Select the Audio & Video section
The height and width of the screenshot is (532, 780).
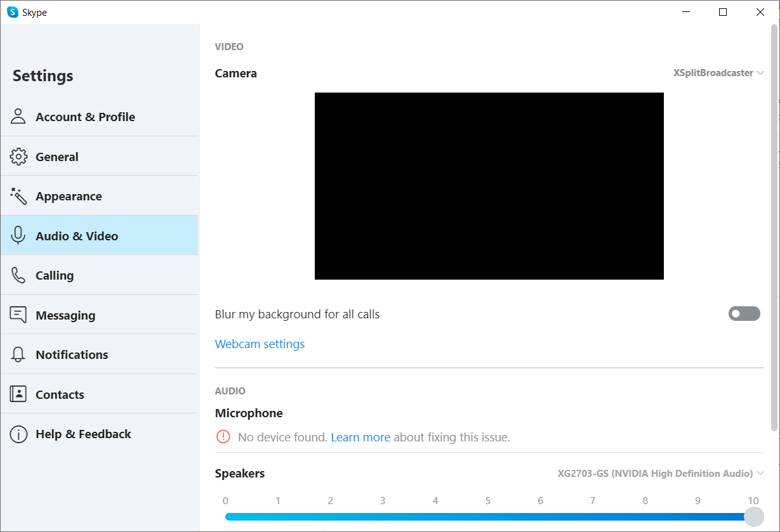tap(100, 236)
